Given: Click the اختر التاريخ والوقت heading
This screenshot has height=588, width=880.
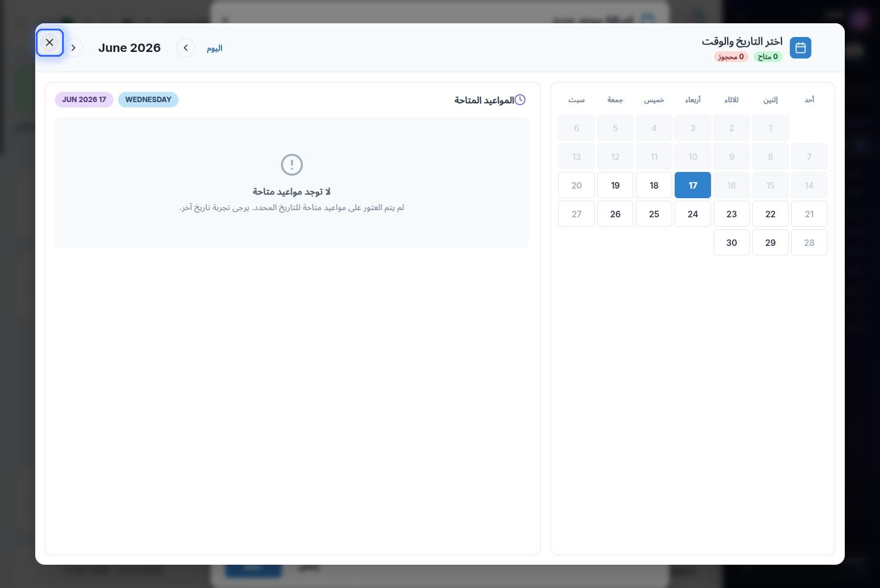Looking at the screenshot, I should click(742, 41).
